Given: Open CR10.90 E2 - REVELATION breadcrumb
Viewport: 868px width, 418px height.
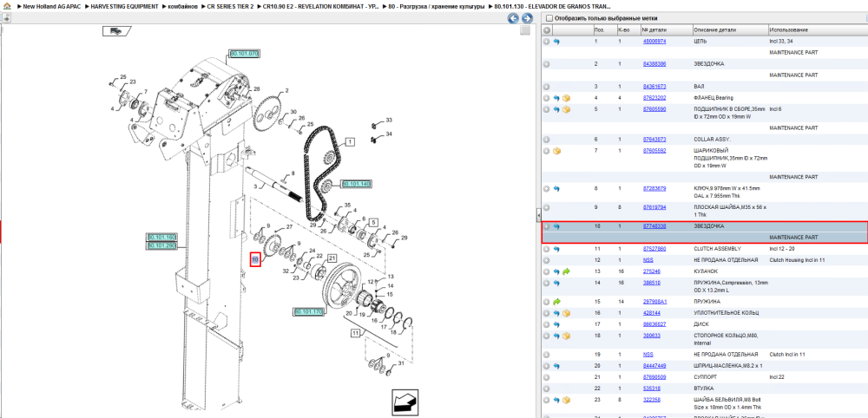Looking at the screenshot, I should click(320, 7).
